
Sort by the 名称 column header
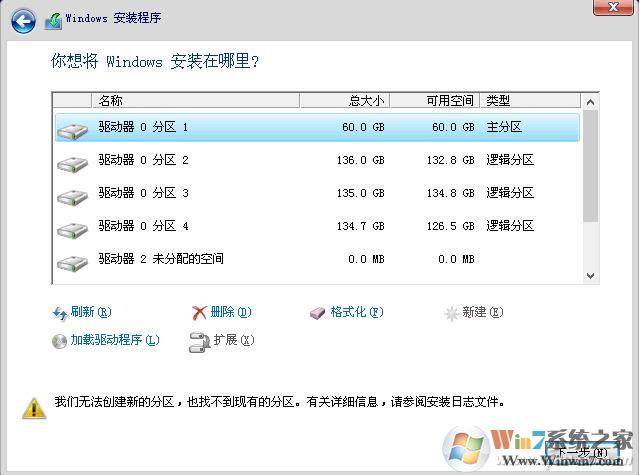(195, 100)
